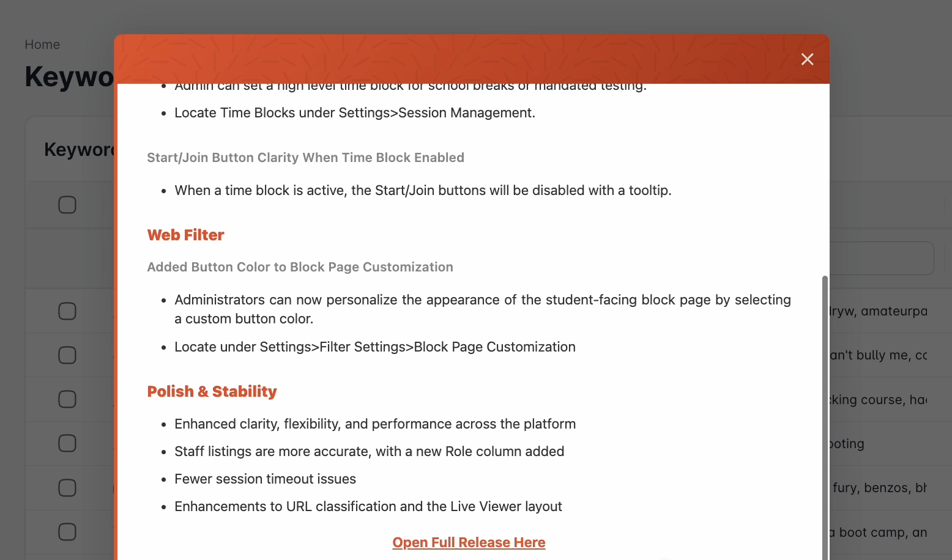
Task: Click the 'Staff listings are more accurate' bullet
Action: (x=370, y=452)
